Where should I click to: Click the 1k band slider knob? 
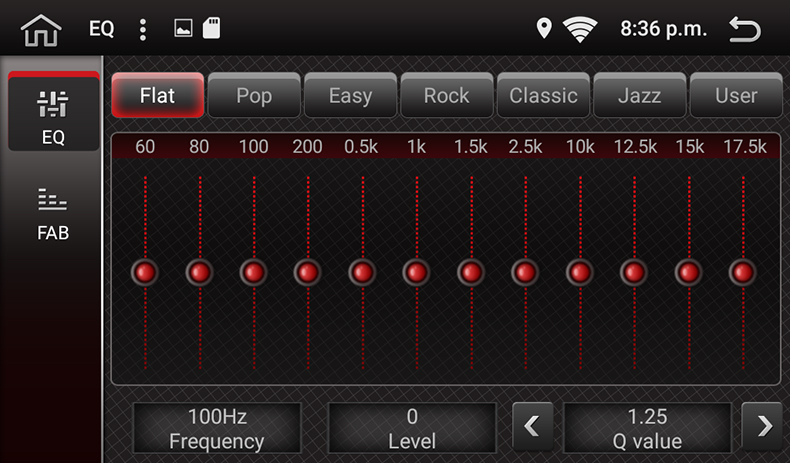(x=416, y=272)
